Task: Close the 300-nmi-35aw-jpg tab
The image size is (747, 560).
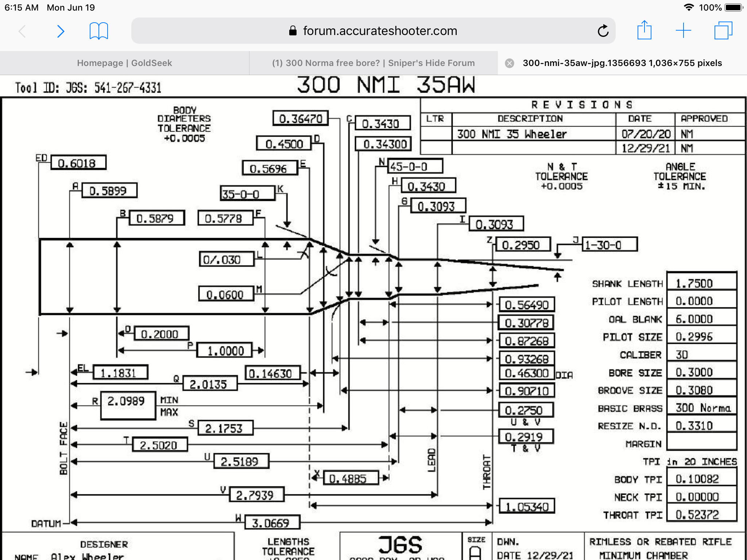Action: (510, 63)
